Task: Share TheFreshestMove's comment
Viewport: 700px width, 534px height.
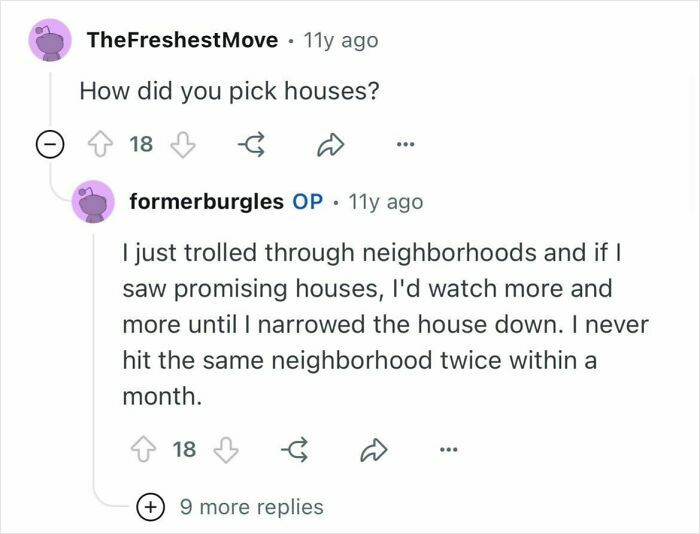Action: pyautogui.click(x=330, y=144)
